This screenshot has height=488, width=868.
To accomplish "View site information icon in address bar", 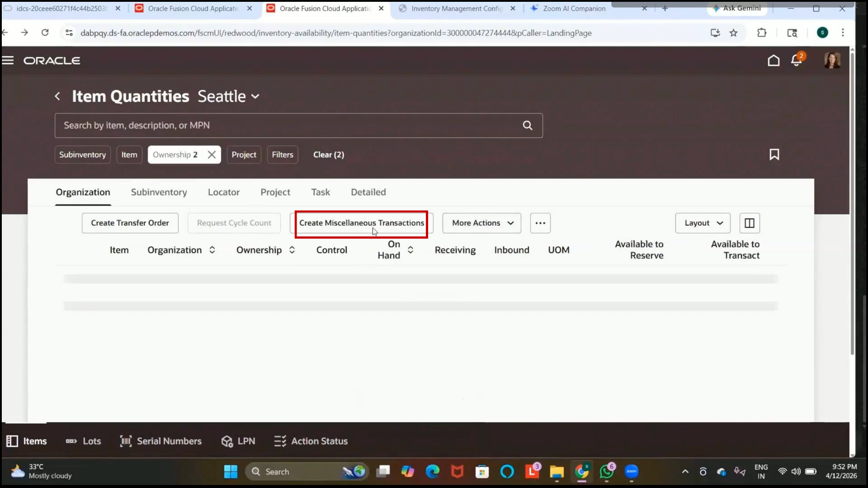I will tap(69, 33).
